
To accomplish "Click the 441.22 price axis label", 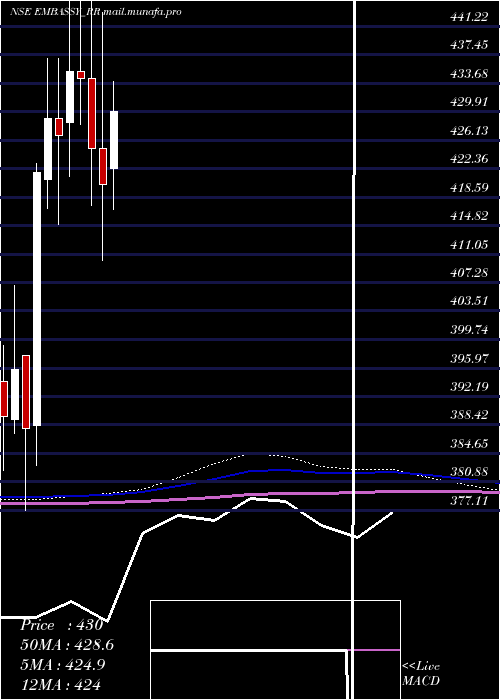I will click(x=468, y=17).
